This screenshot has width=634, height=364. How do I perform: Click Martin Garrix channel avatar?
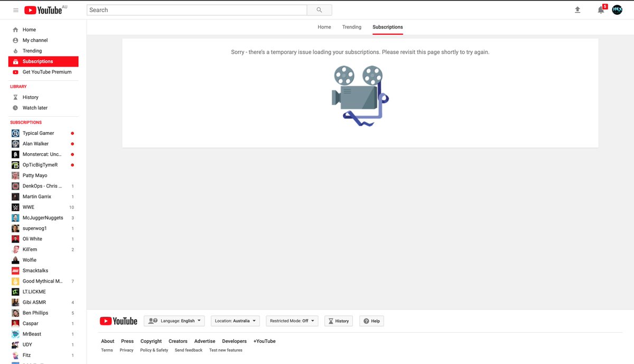[15, 197]
